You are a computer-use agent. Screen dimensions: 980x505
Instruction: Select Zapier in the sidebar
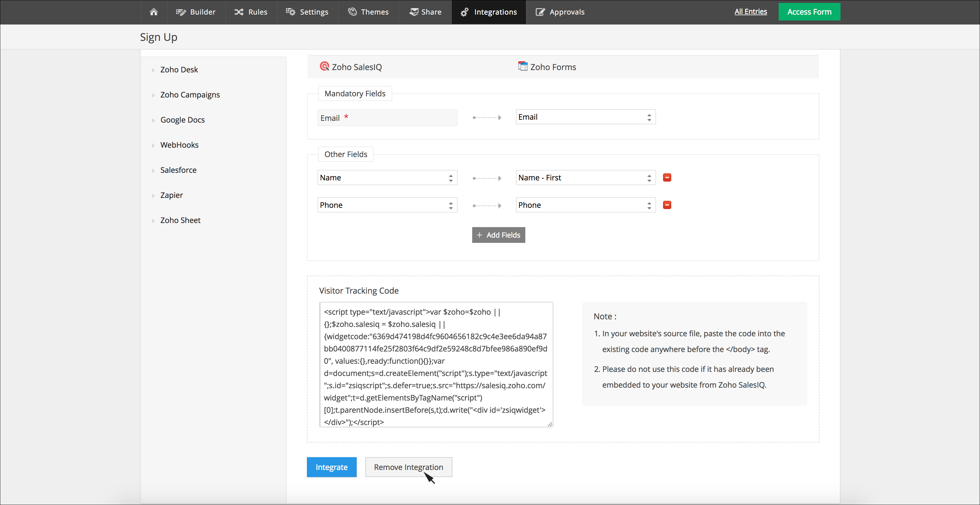click(171, 195)
